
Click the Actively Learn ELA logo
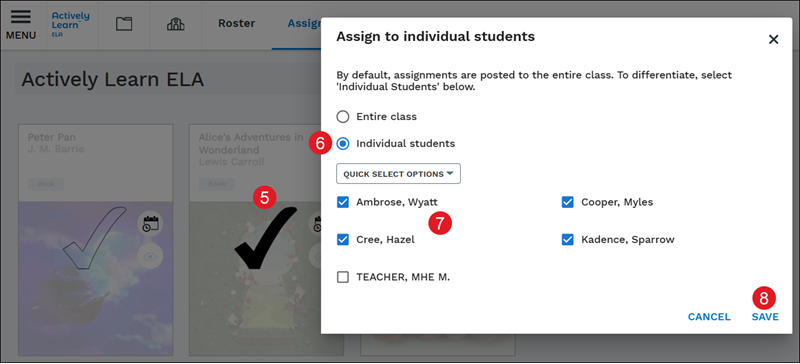[x=70, y=24]
